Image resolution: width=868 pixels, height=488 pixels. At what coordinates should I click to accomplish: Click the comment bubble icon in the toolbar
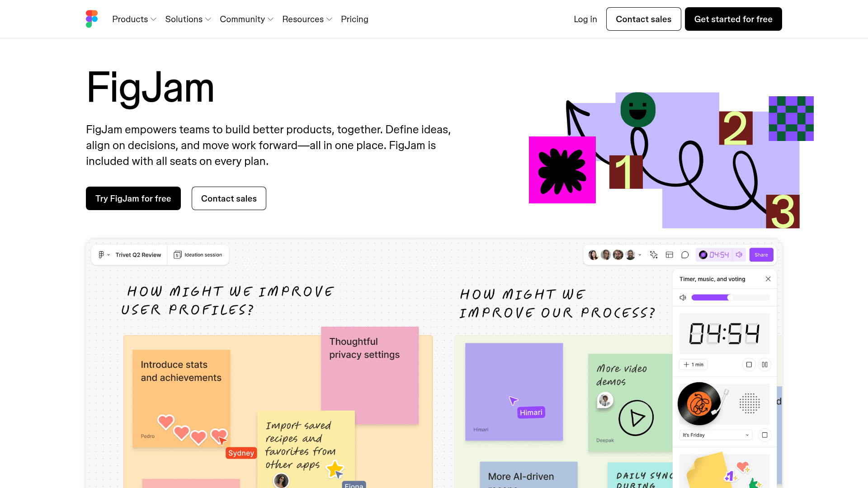[685, 254]
